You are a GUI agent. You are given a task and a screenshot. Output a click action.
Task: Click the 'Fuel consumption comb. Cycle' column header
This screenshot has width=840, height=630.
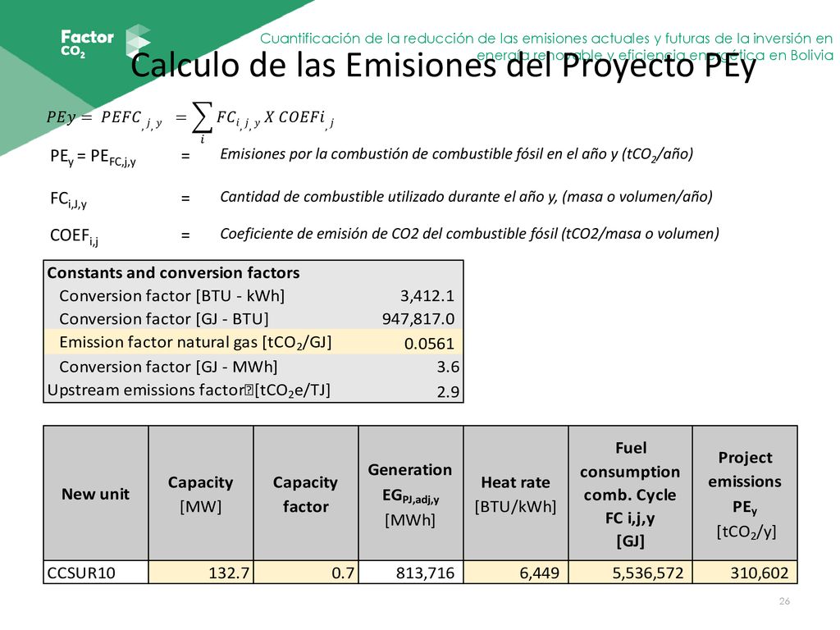630,494
